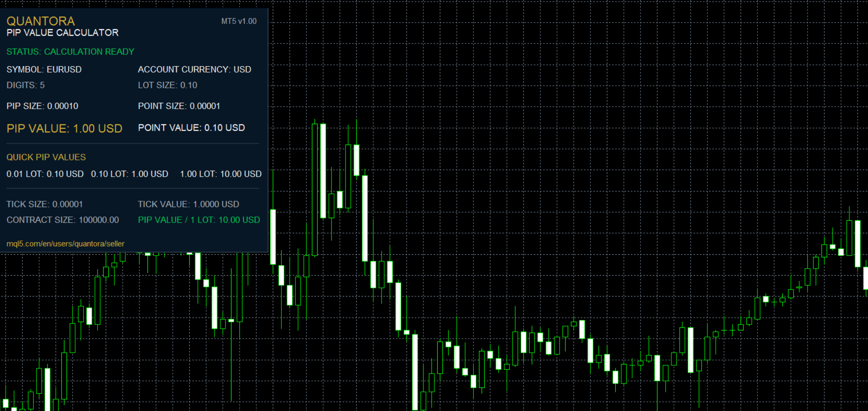868x411 pixels.
Task: Click the QUICK PIP VALUES heading
Action: 46,157
